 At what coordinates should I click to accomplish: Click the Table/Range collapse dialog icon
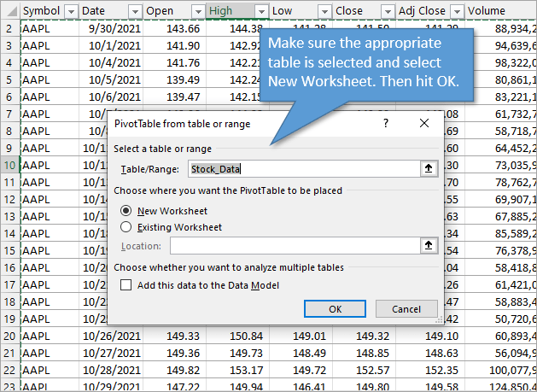tap(429, 169)
